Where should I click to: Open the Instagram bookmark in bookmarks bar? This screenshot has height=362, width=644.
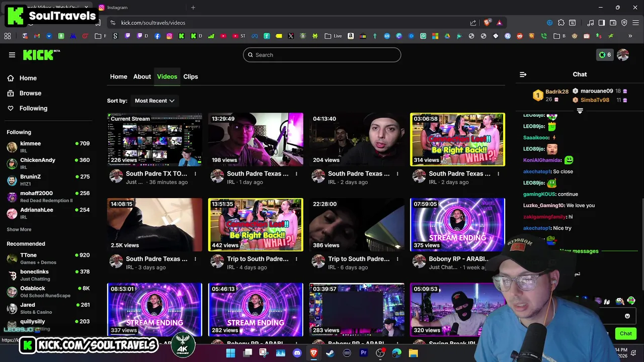[x=170, y=36]
